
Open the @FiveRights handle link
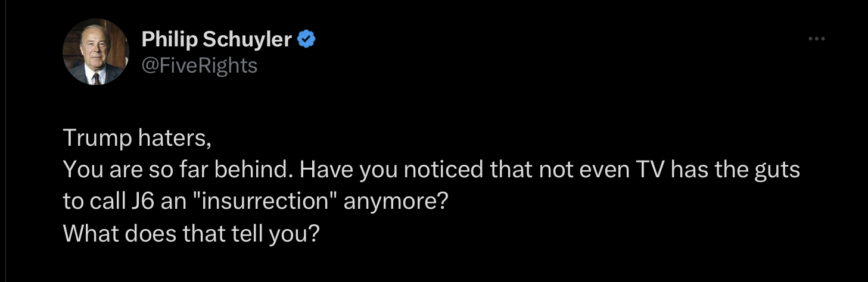[x=199, y=64]
